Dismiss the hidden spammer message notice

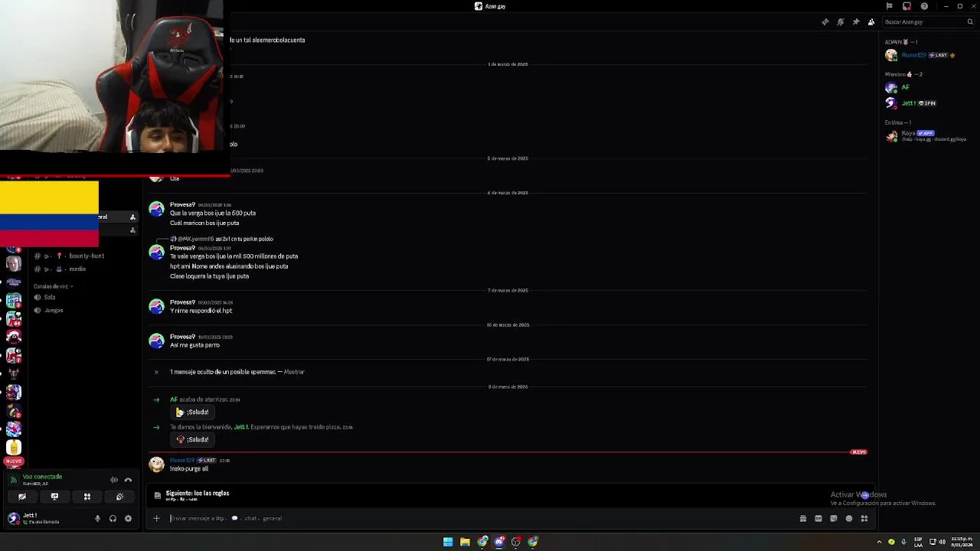point(156,372)
